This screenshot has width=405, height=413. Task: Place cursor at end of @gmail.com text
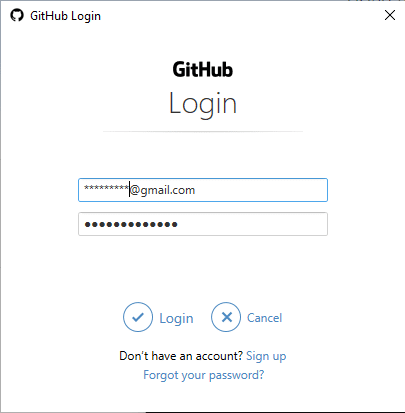[195, 190]
